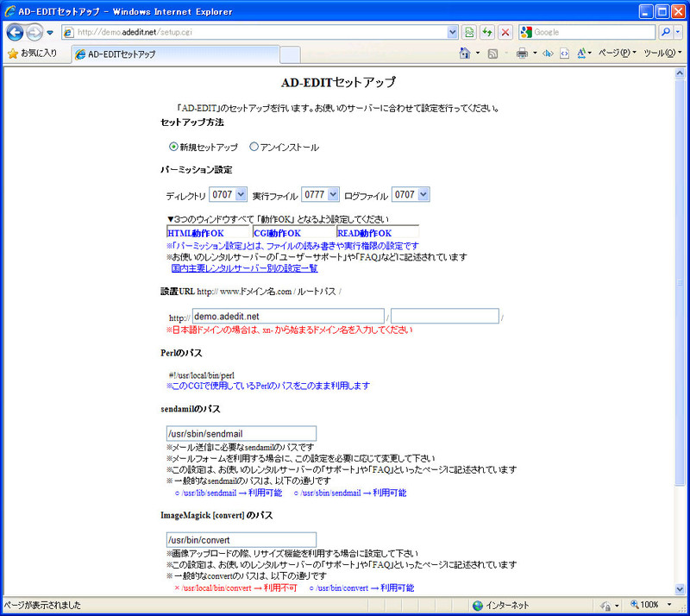This screenshot has height=616, width=690.
Task: Click /usr/lib/sendmail → 利用可能 text
Action: click(x=229, y=493)
